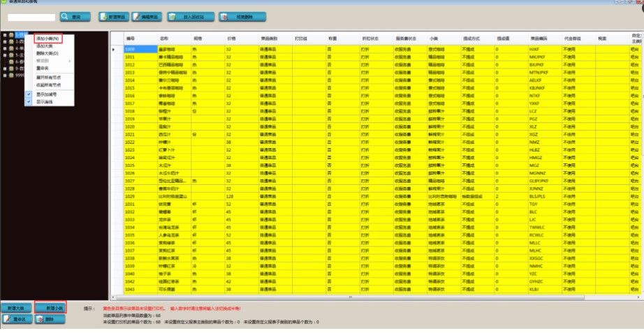Click 放入回收站 recycle bin button
Screen dimensions: 644x333
pyautogui.click(x=193, y=16)
